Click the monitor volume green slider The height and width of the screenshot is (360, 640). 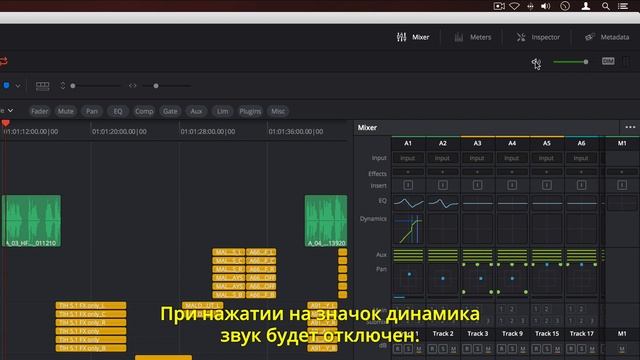coord(570,62)
